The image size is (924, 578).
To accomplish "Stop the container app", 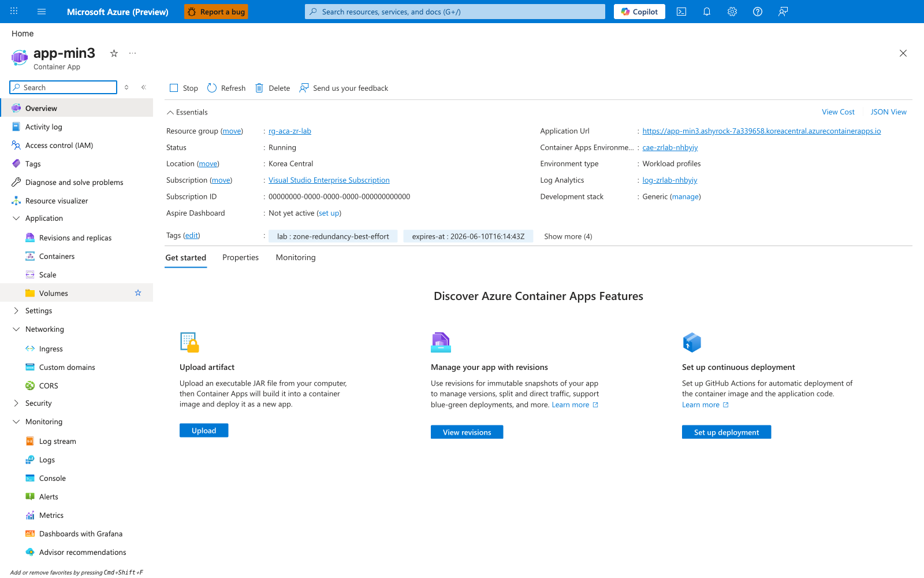I will 184,88.
